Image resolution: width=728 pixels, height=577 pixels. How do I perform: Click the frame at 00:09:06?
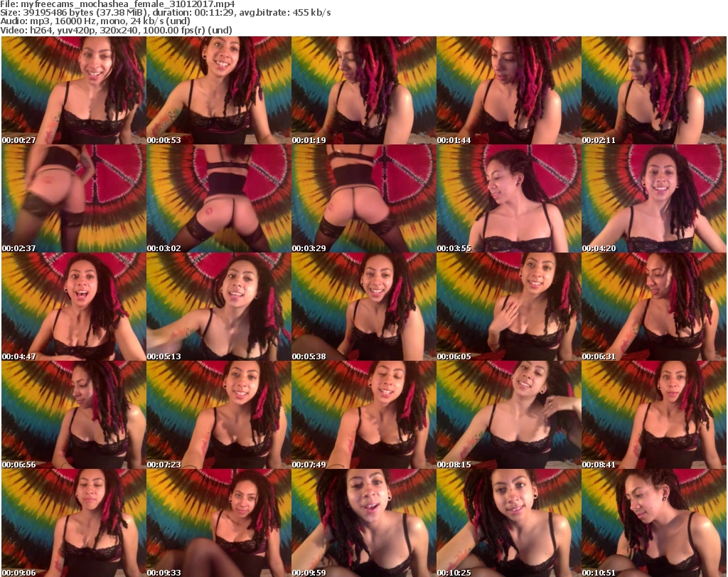74,523
